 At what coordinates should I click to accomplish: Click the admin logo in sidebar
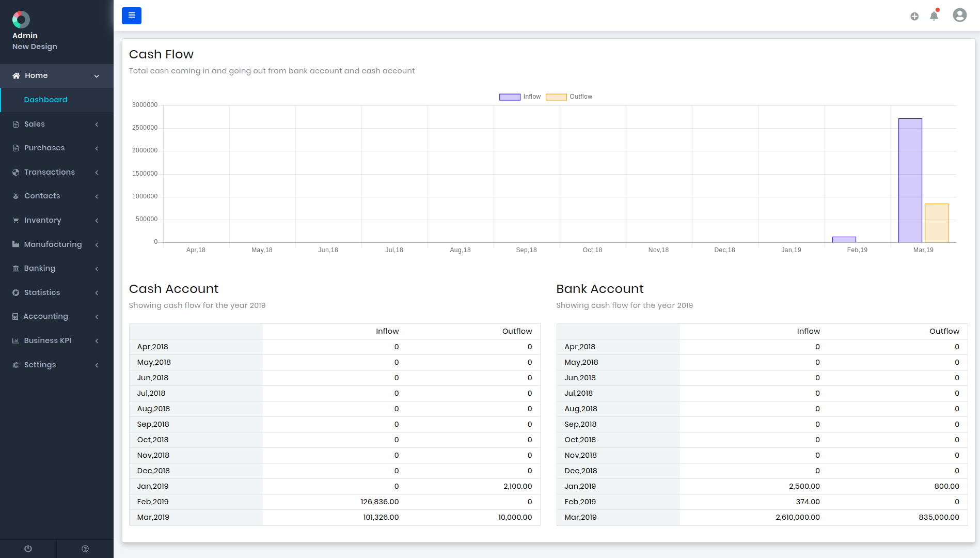[x=21, y=20]
